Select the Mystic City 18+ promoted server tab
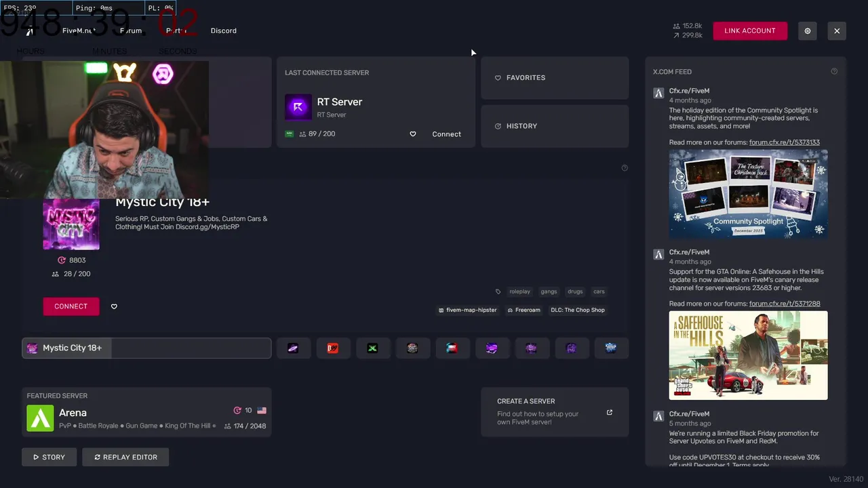 pyautogui.click(x=146, y=348)
